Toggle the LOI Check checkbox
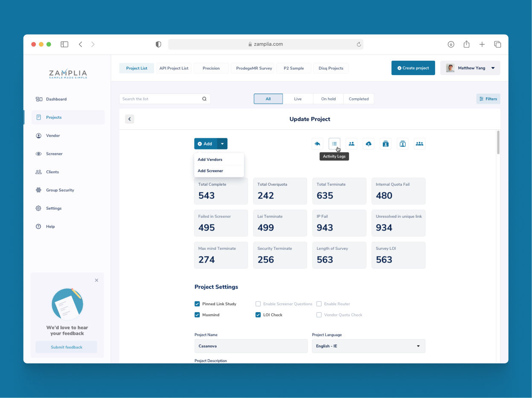The height and width of the screenshot is (398, 532). click(258, 315)
